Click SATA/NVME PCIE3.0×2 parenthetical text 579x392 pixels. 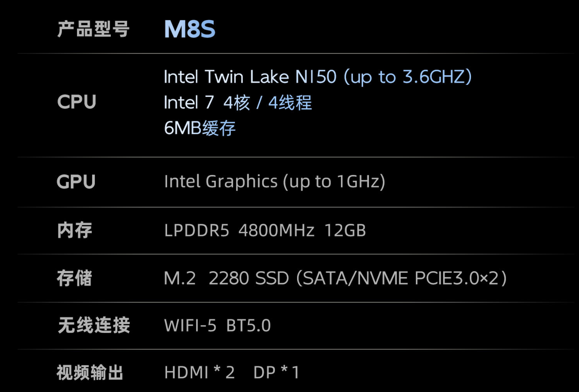pyautogui.click(x=402, y=278)
